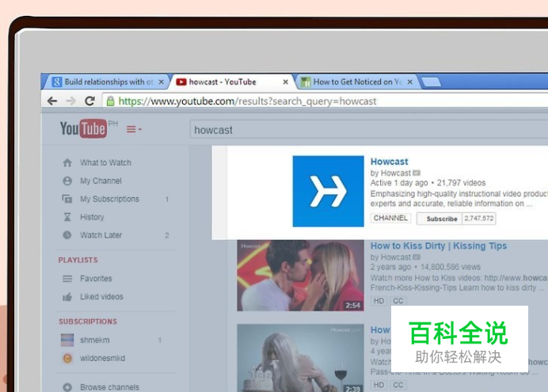This screenshot has width=548, height=392.
Task: Click the Favorites list icon
Action: click(67, 279)
